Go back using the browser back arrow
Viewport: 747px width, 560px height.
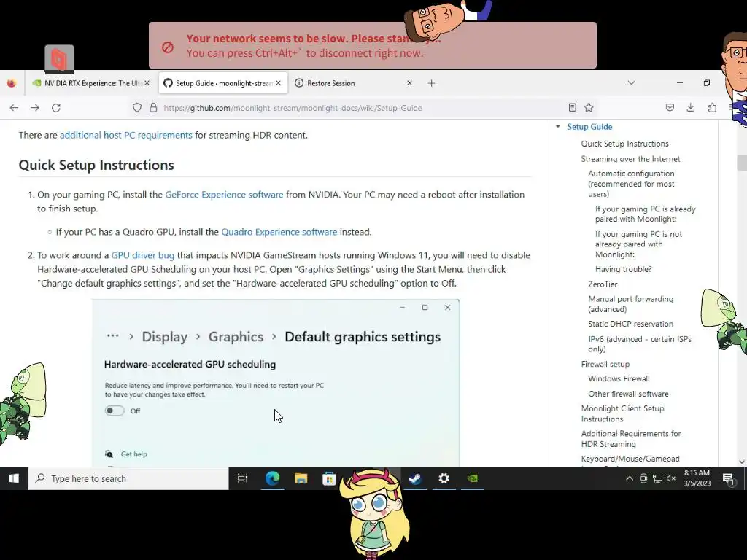coord(14,108)
